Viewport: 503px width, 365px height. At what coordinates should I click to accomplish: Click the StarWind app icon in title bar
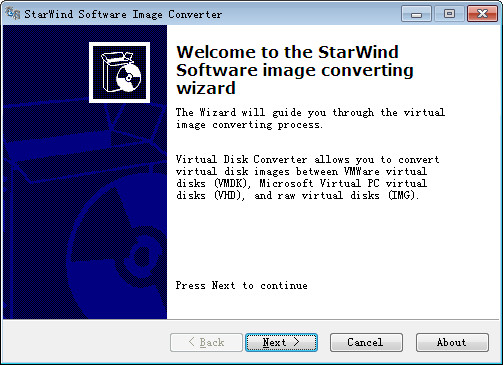pos(13,13)
